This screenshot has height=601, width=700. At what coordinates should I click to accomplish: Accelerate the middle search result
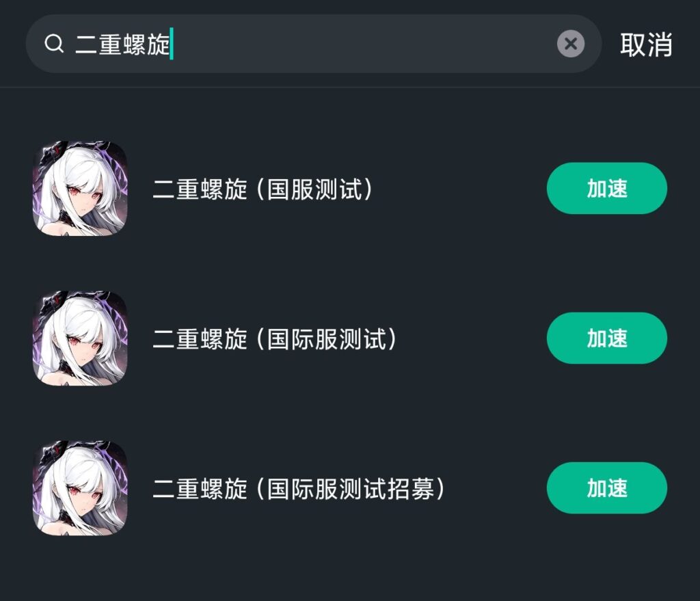(x=607, y=338)
